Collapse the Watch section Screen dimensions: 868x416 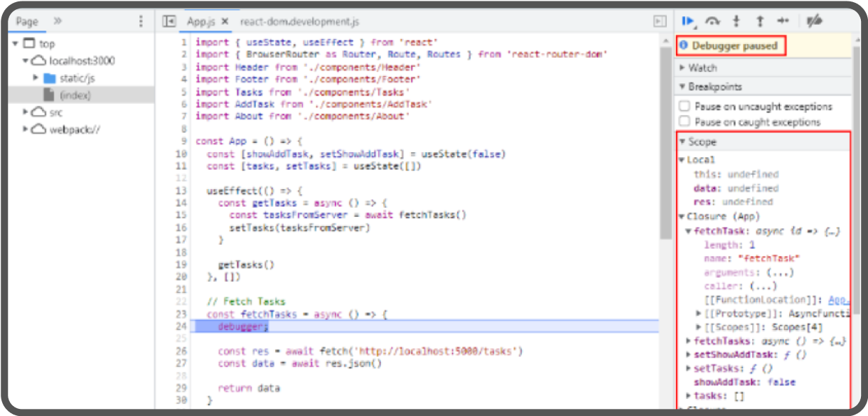[x=682, y=67]
